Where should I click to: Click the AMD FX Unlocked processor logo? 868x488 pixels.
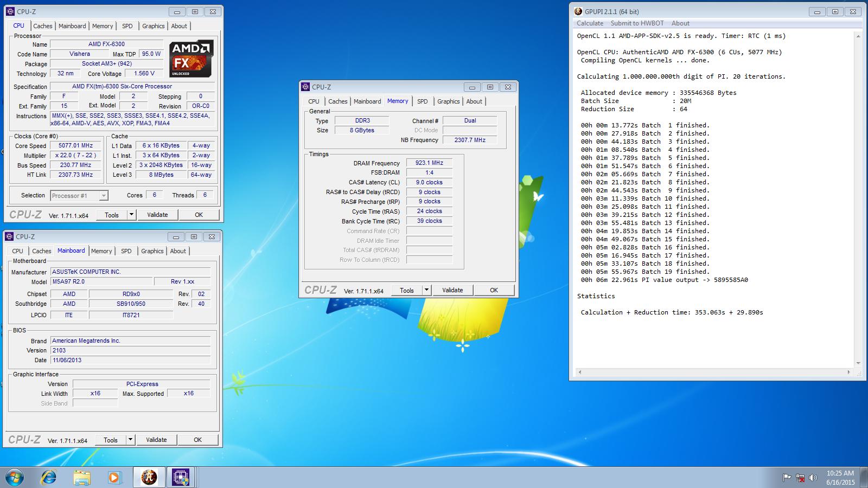pos(191,59)
